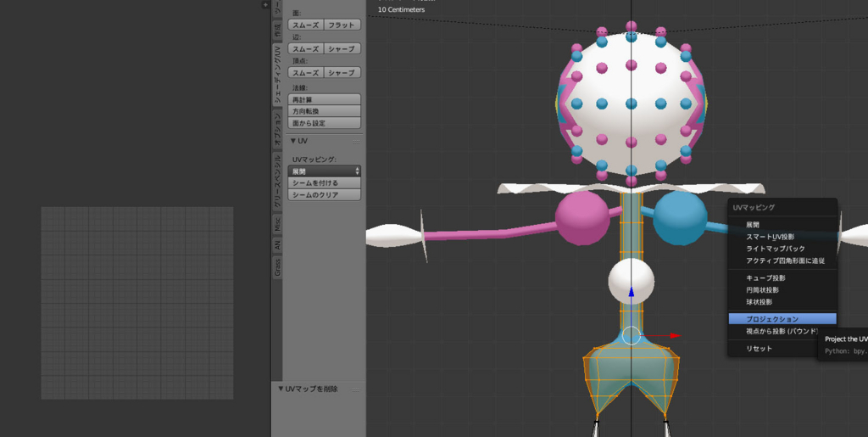Open the オプション tab

(x=277, y=129)
